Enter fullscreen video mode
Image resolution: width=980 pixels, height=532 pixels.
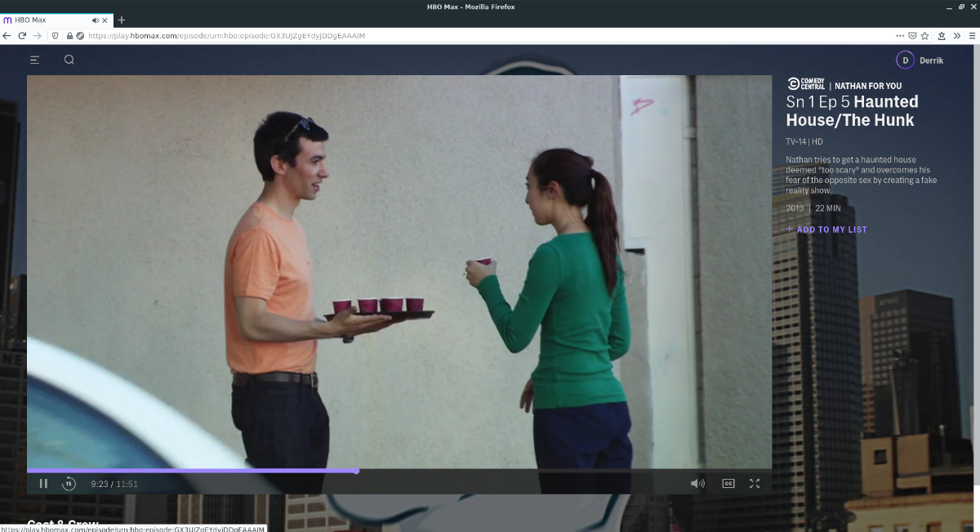pos(755,483)
